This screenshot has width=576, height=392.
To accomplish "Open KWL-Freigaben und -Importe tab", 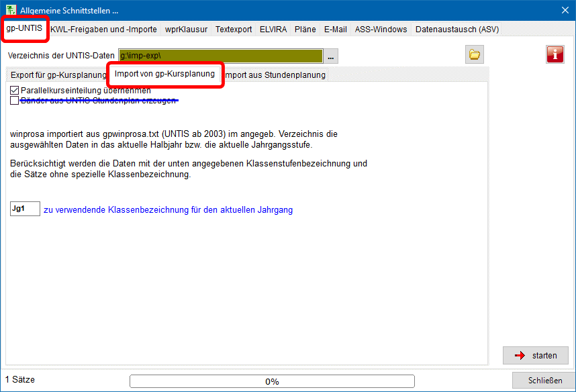I will pos(103,30).
